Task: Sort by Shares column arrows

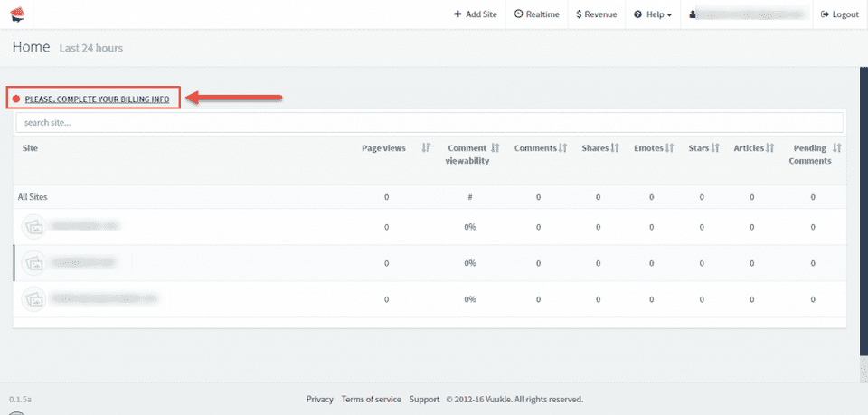Action: [x=615, y=147]
